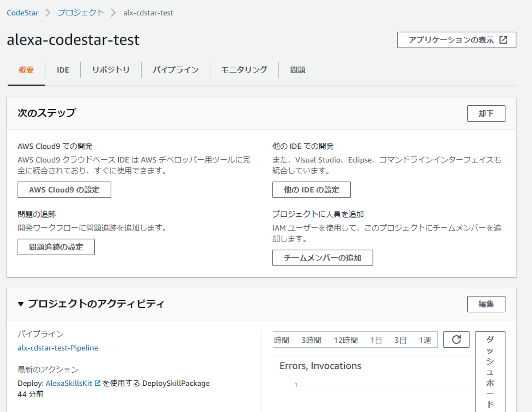This screenshot has height=412, width=532.
Task: Click the alx-cdstar-test breadcrumb text
Action: 148,13
